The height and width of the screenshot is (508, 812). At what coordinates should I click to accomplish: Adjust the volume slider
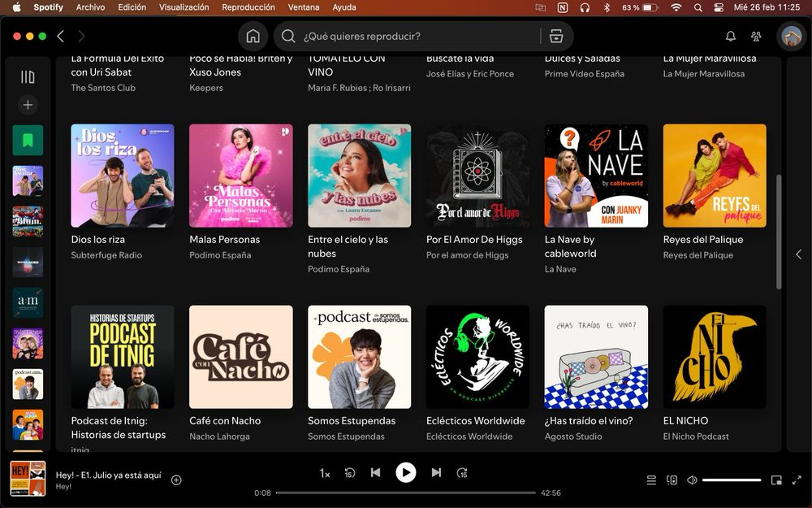[732, 480]
